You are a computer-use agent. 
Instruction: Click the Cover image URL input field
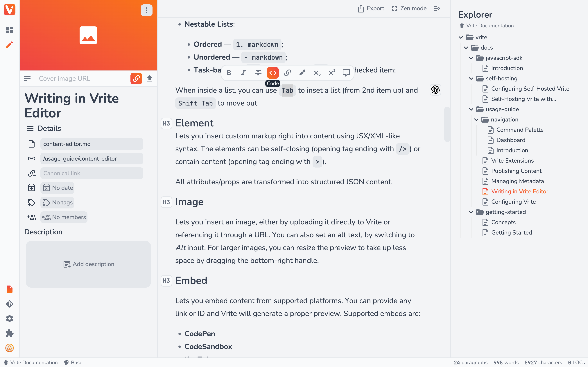[83, 78]
